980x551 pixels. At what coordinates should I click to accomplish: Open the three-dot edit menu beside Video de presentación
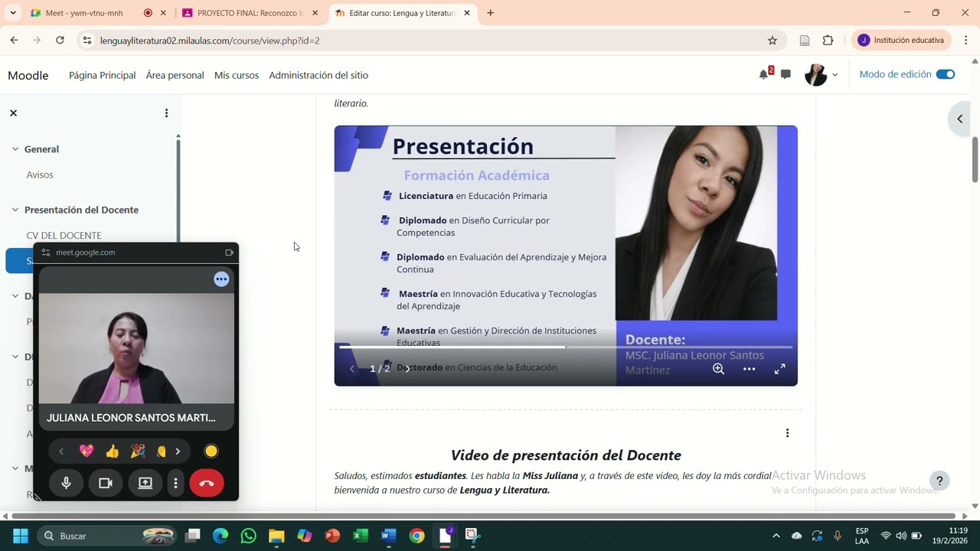[787, 433]
